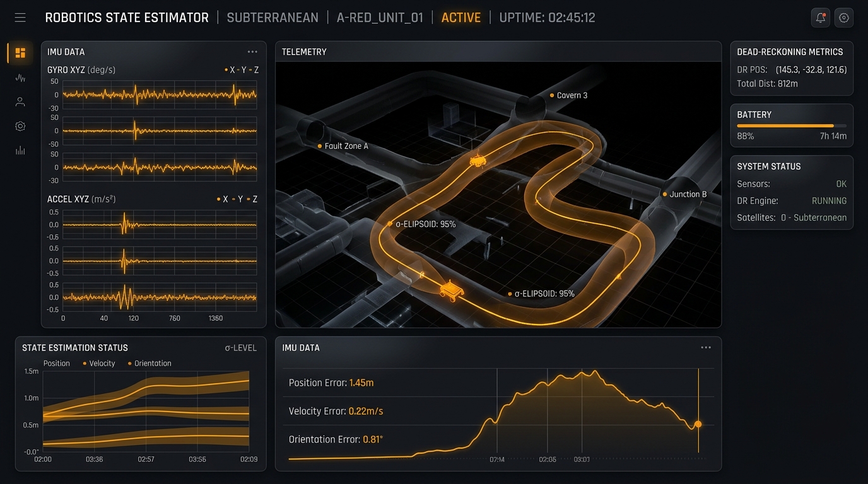Toggle Velocity legend in State Estimation

pyautogui.click(x=98, y=363)
